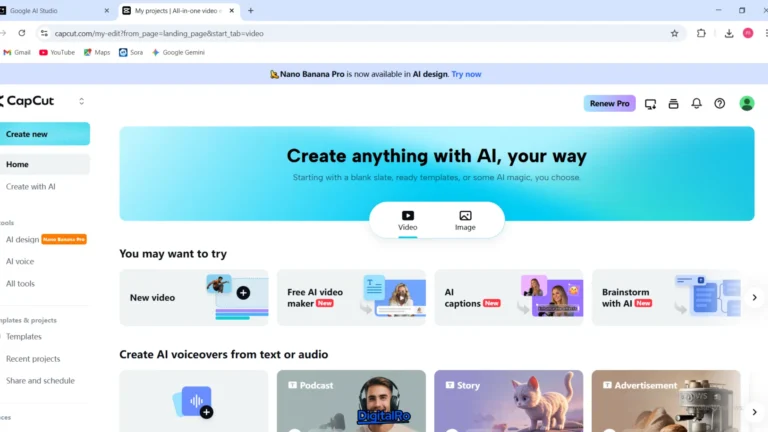Viewport: 768px width, 432px height.
Task: Show more suggestions with the right arrow
Action: [755, 297]
